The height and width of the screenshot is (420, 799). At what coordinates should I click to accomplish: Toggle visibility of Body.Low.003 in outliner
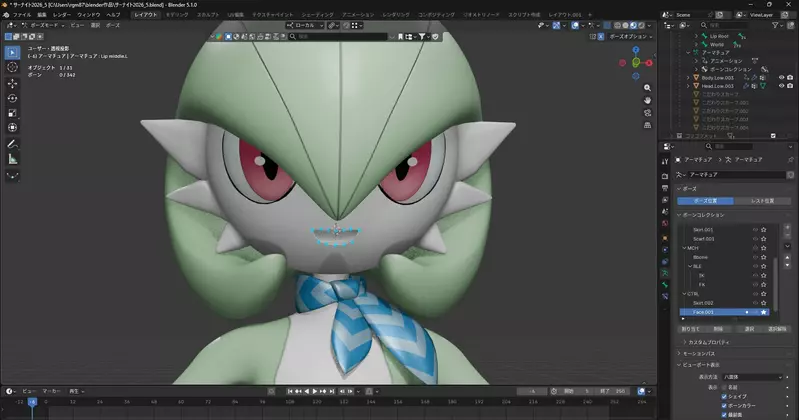(x=781, y=78)
